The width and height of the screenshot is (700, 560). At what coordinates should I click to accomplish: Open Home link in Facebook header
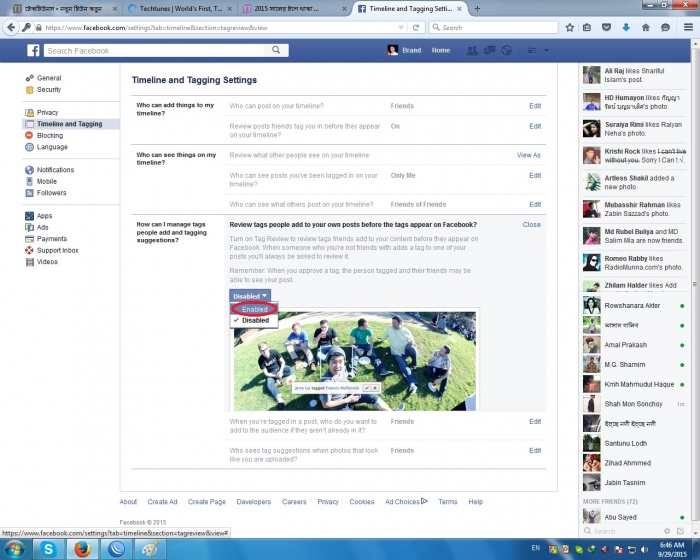[441, 50]
